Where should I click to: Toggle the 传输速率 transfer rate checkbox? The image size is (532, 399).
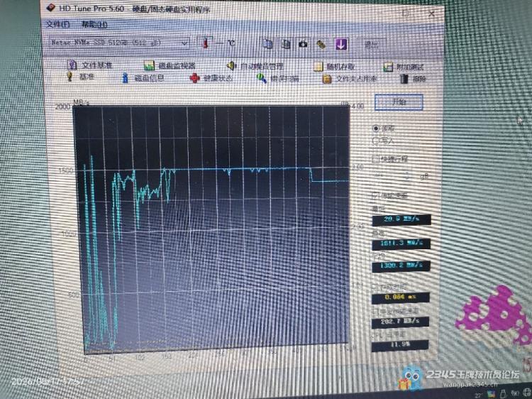[x=375, y=195]
